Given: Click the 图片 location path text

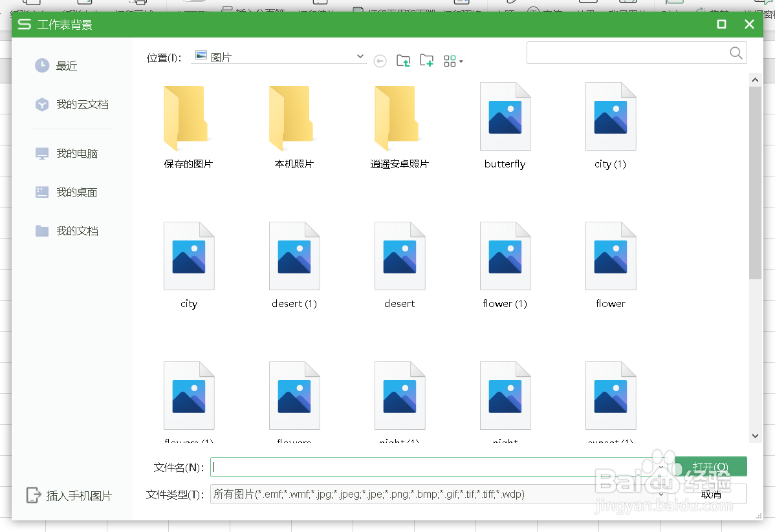Looking at the screenshot, I should click(x=221, y=58).
